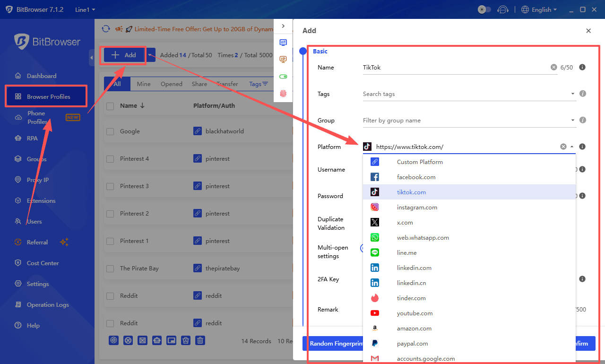Click the orange IP monitor icon on the side toolbar
The image size is (605, 364).
pyautogui.click(x=283, y=59)
